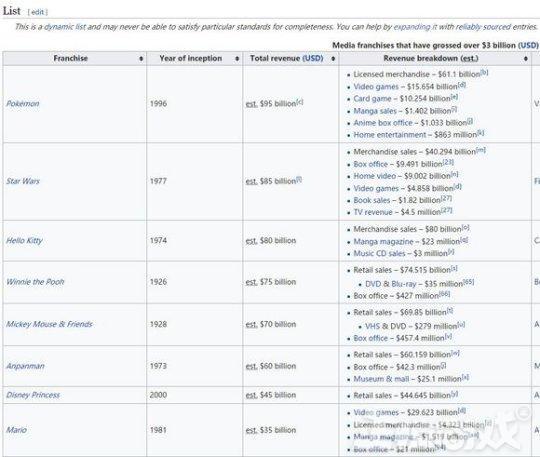Image resolution: width=540 pixels, height=457 pixels.
Task: Open Anpanman Museum & mall link
Action: (x=381, y=379)
